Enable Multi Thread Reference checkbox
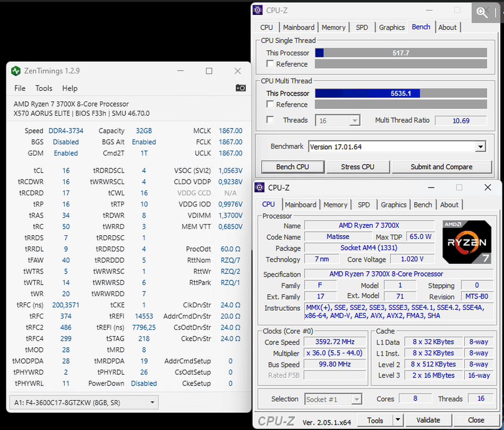The width and height of the screenshot is (504, 430). tap(270, 105)
